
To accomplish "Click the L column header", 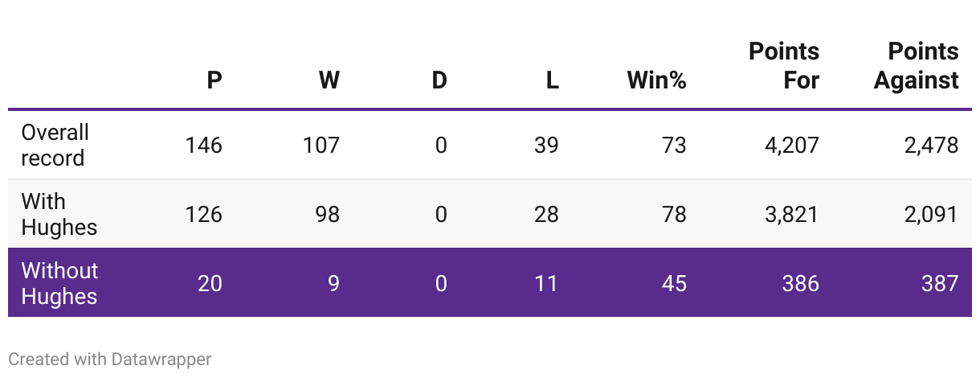I will tap(552, 80).
